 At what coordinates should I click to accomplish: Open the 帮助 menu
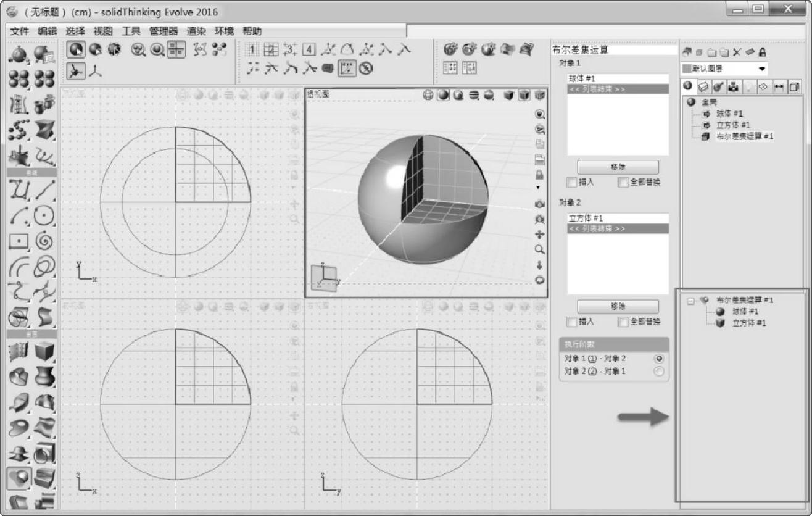(x=252, y=31)
